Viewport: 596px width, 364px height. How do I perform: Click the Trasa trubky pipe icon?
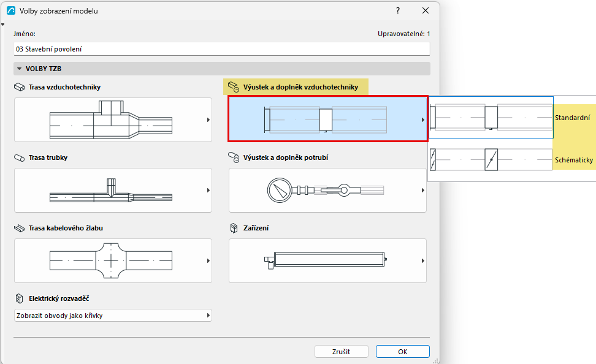point(20,157)
